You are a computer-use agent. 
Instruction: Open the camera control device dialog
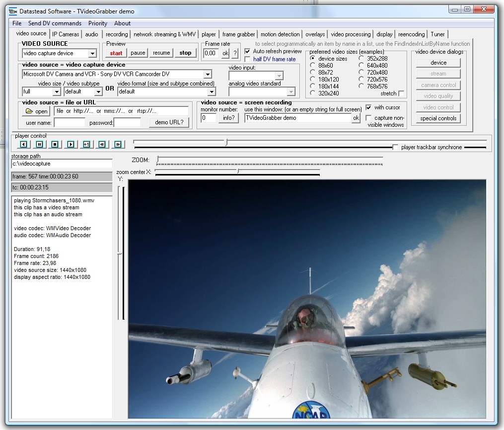point(438,85)
